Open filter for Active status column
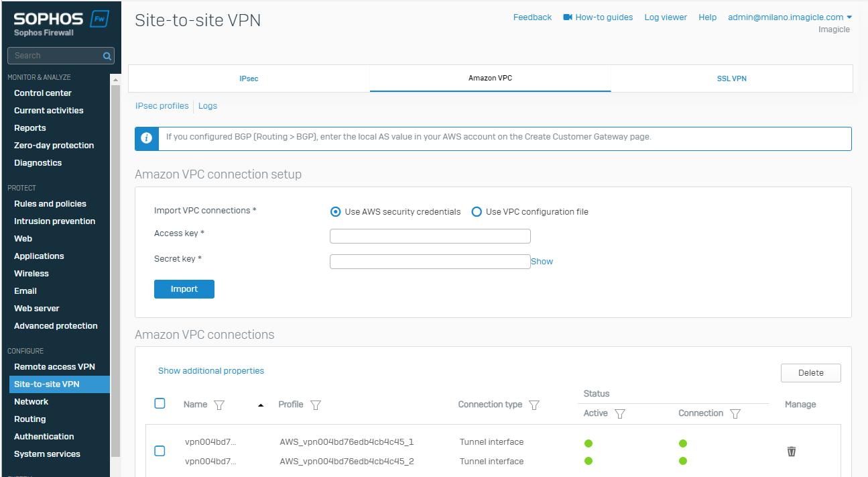 coord(620,414)
